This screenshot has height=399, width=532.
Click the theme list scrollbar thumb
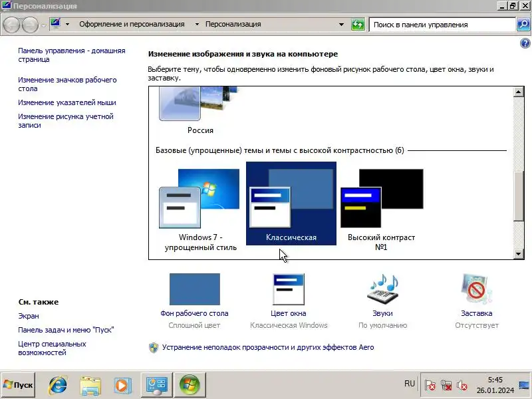coord(519,196)
